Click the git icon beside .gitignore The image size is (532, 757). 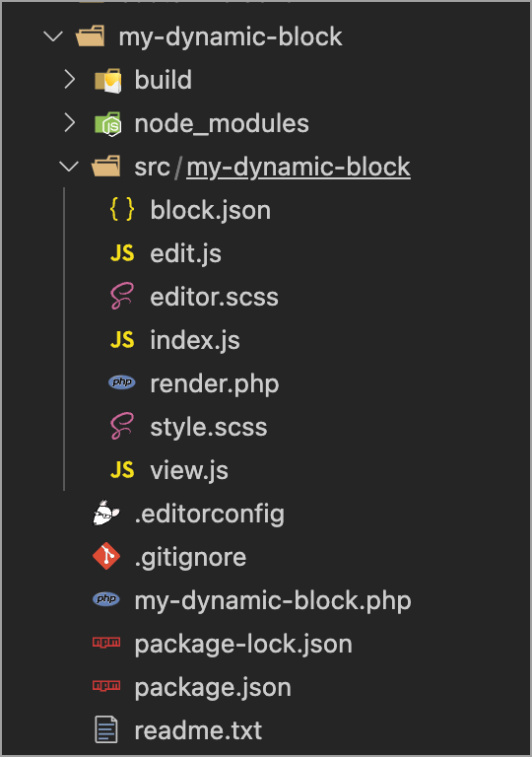coord(106,556)
